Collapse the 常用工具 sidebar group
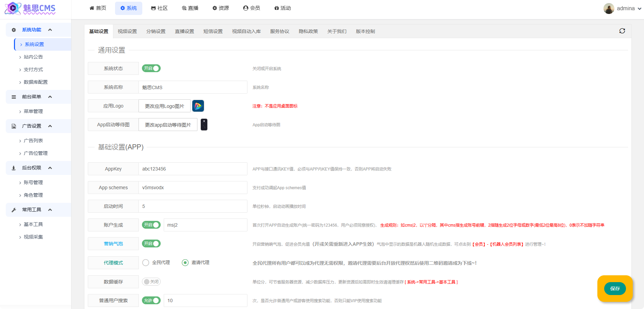The image size is (644, 309). click(x=50, y=210)
